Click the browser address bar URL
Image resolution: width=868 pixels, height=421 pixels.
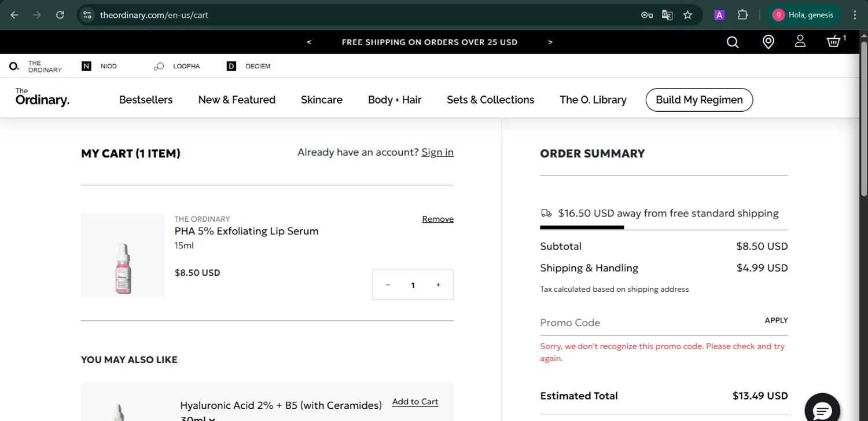coord(154,15)
